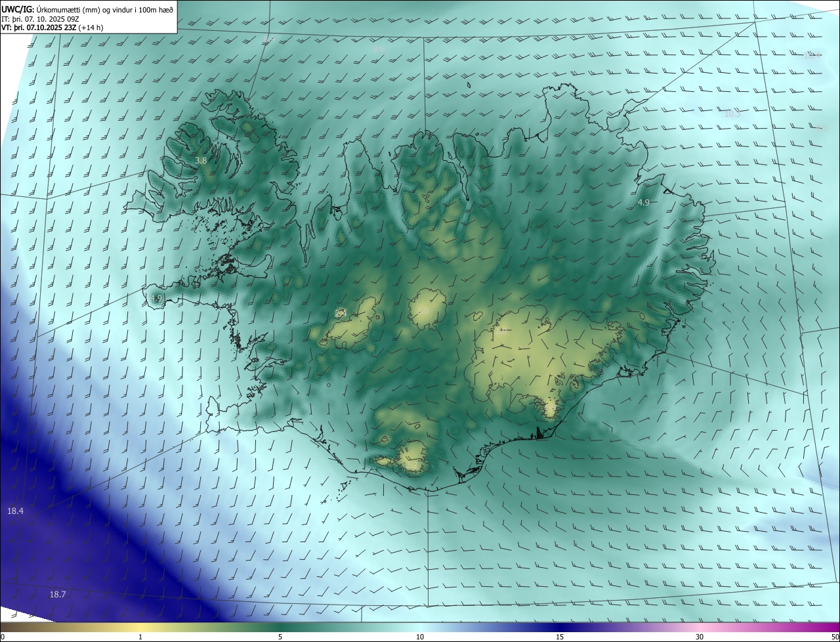Click the 15 tick on the color scale
This screenshot has height=642, width=840.
point(560,637)
